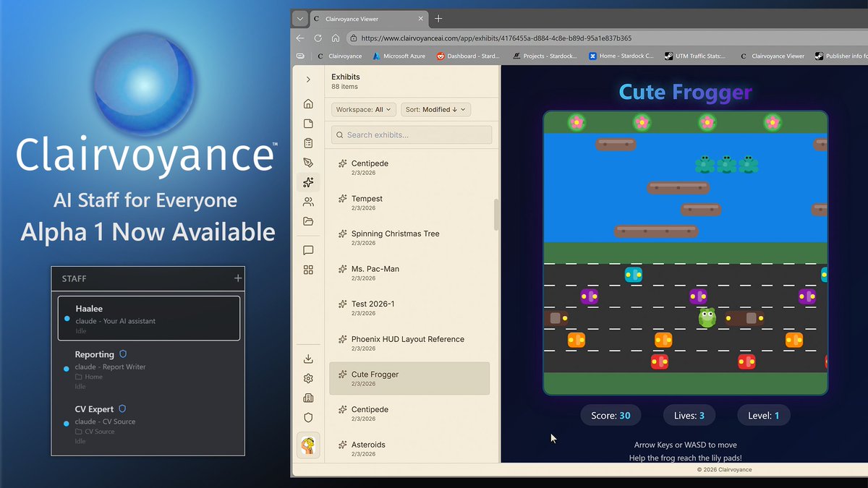Screen dimensions: 868x488
Task: Click the user avatar at the sidebar bottom
Action: pos(308,445)
